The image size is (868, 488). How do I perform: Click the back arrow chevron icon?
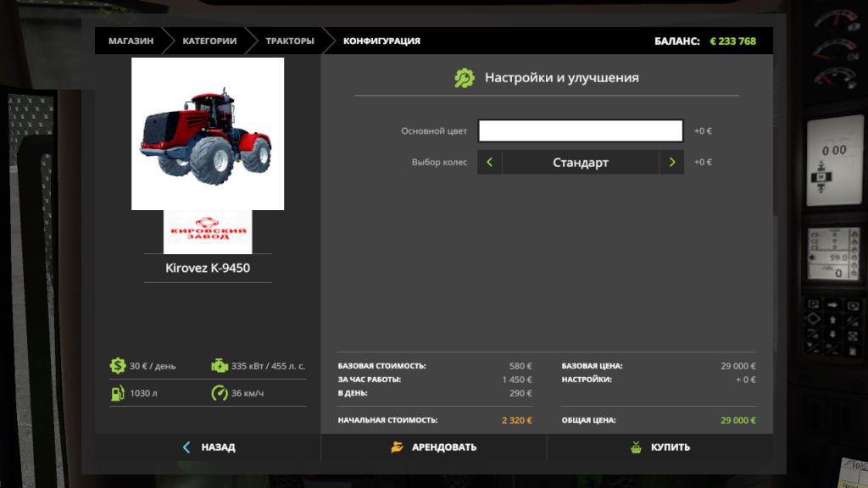click(x=186, y=447)
